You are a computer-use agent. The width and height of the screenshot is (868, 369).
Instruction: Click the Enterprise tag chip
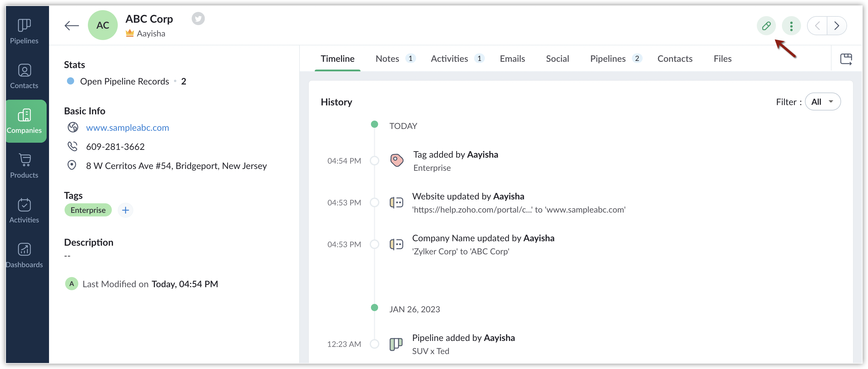[x=88, y=210]
